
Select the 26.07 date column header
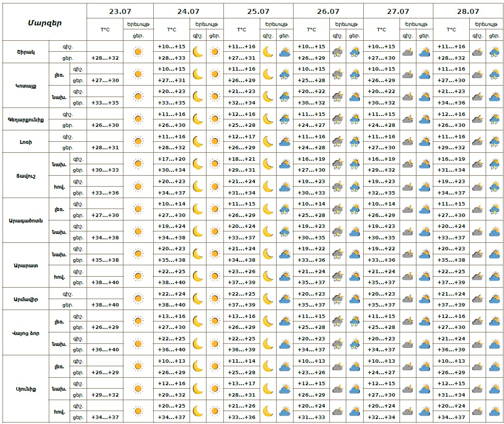pos(328,11)
